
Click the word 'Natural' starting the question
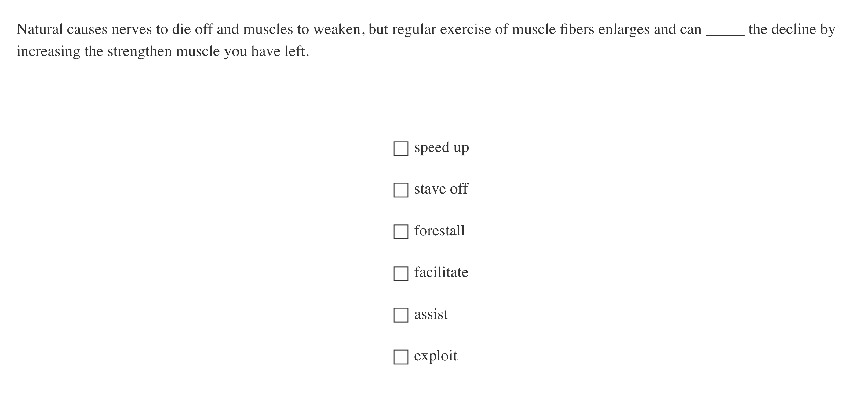tap(40, 30)
